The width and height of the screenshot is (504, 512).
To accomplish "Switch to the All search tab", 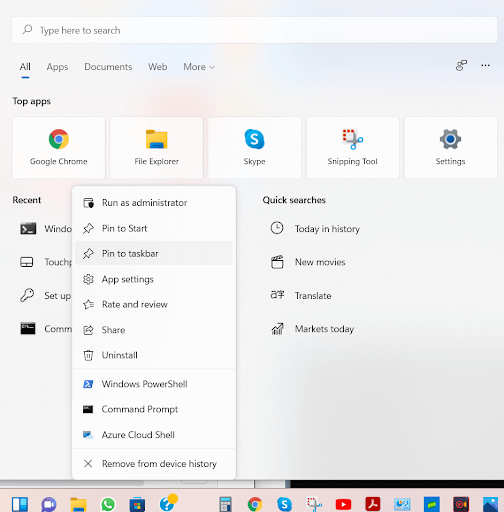I will (25, 67).
